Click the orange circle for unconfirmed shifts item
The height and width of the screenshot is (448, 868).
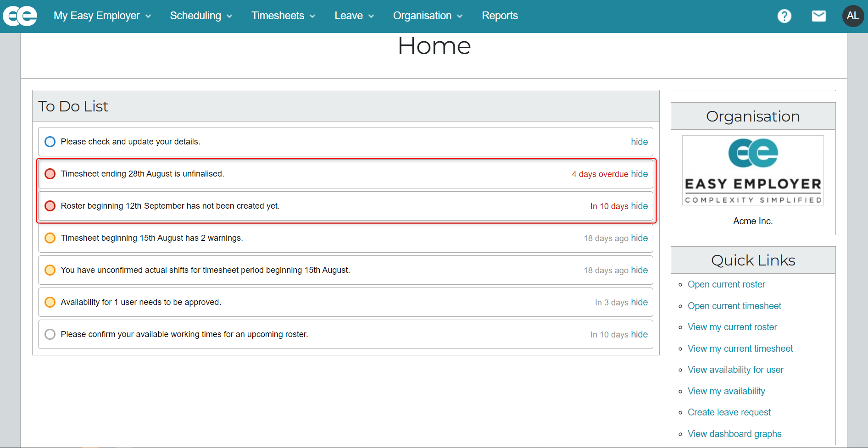pos(50,270)
